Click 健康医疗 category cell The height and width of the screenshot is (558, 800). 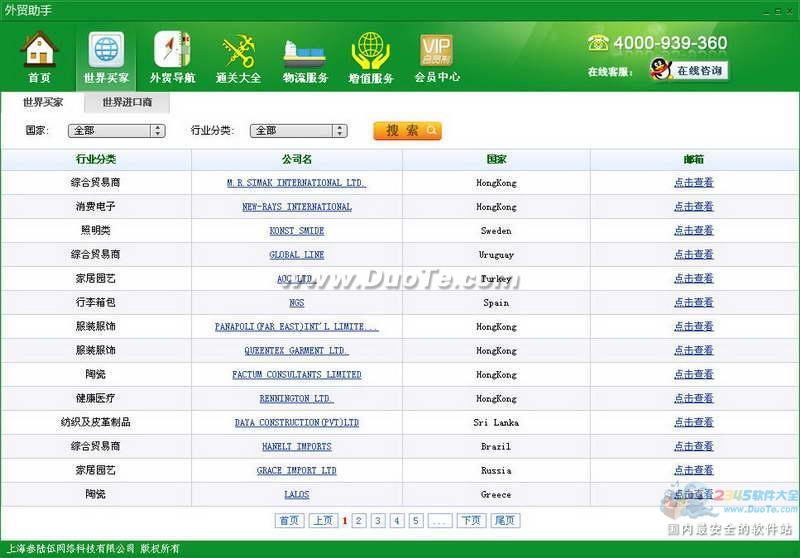tap(96, 398)
